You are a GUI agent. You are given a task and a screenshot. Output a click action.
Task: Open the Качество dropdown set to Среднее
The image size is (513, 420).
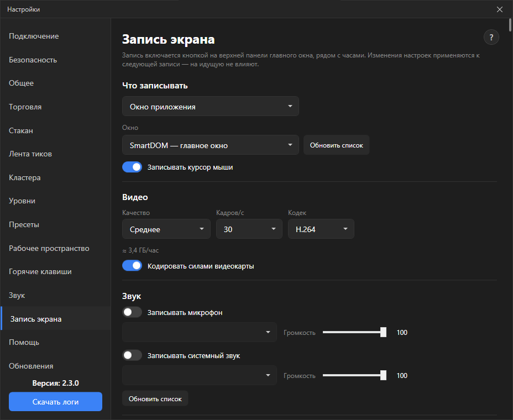(166, 229)
